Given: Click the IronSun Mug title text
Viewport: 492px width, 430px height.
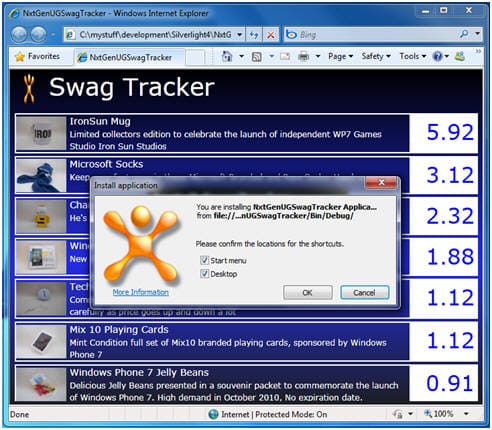Looking at the screenshot, I should pyautogui.click(x=100, y=122).
